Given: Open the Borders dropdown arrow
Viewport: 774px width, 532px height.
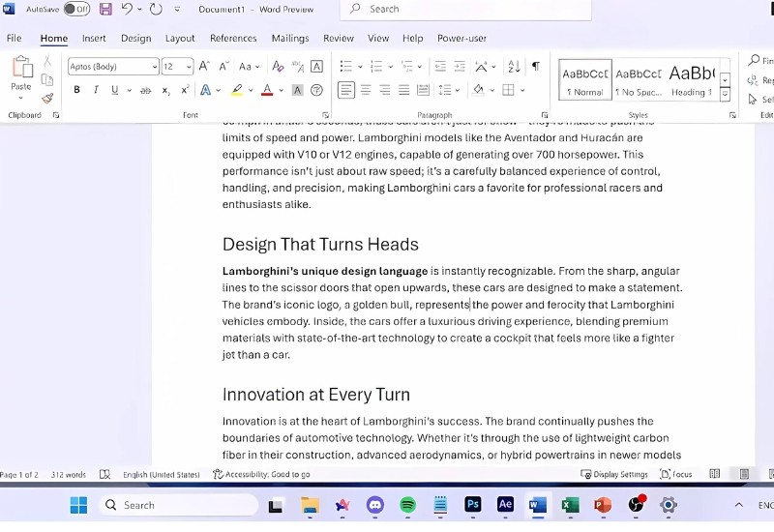Looking at the screenshot, I should 522,90.
